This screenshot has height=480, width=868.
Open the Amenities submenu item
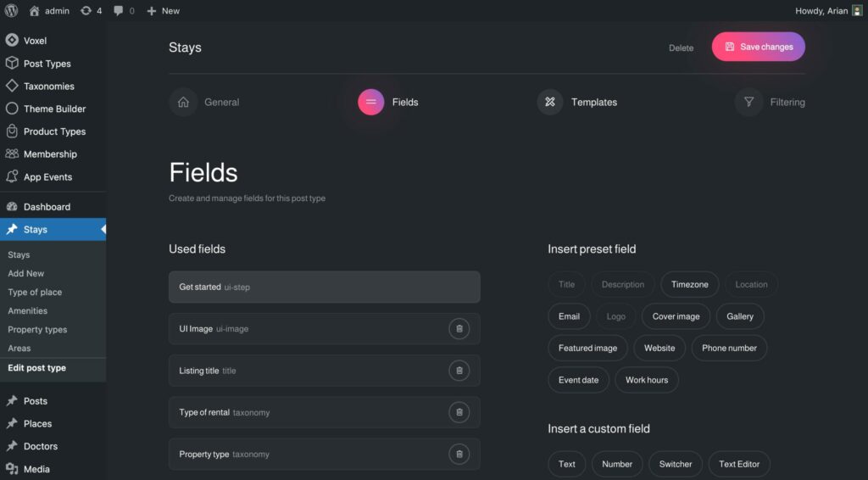tap(28, 311)
